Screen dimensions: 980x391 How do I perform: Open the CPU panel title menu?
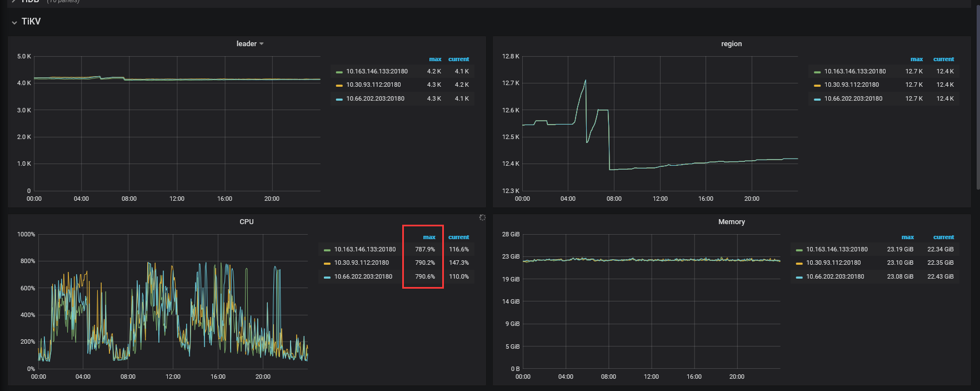tap(246, 222)
